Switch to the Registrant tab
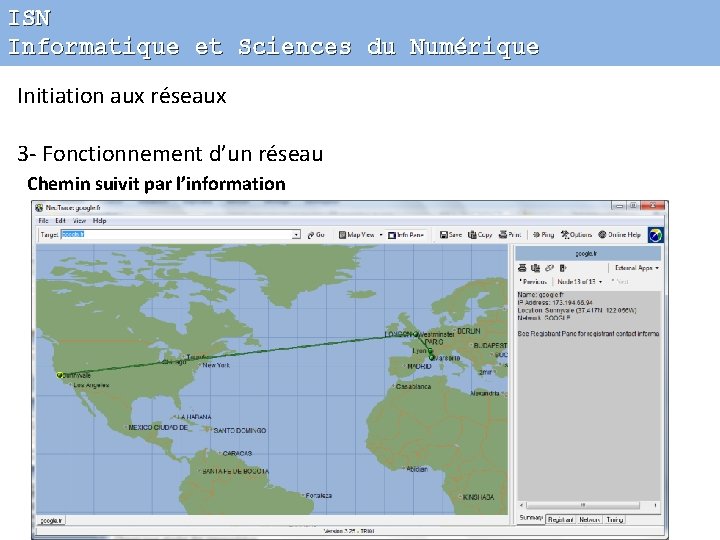Viewport: 720px width, 540px height. tap(560, 519)
